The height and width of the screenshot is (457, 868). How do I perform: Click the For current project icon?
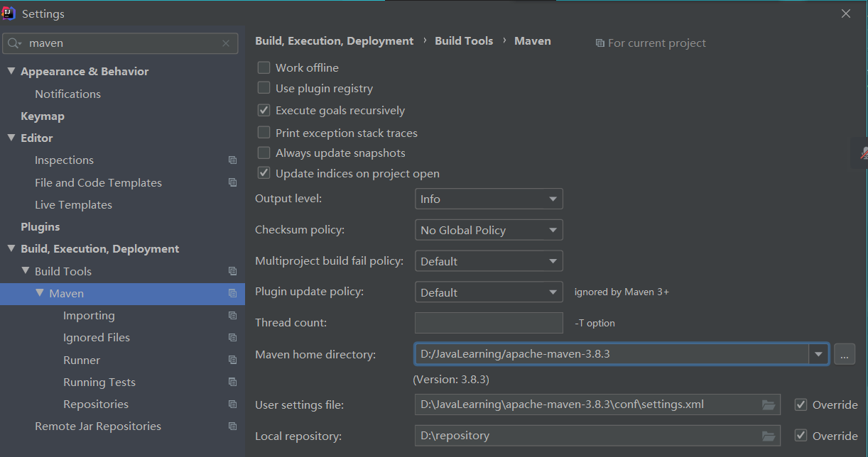(x=600, y=43)
